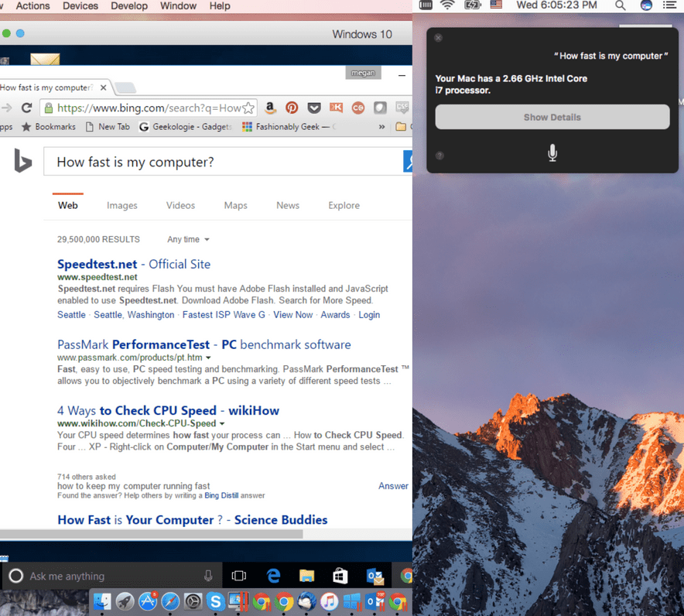Switch to the Videos tab on Bing
The image size is (684, 616).
tap(180, 206)
